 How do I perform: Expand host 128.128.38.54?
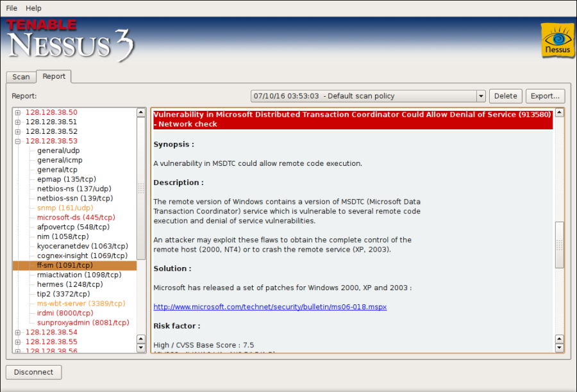coord(18,332)
